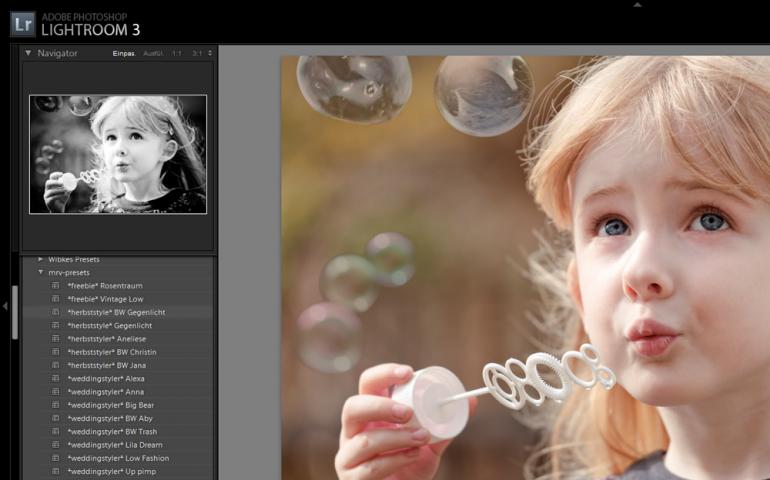Apply the *weddingstyler* Anna preset
Image resolution: width=770 pixels, height=480 pixels.
click(x=106, y=392)
